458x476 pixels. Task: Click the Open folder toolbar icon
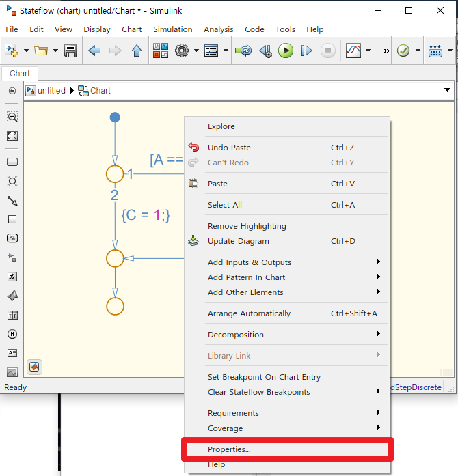41,51
